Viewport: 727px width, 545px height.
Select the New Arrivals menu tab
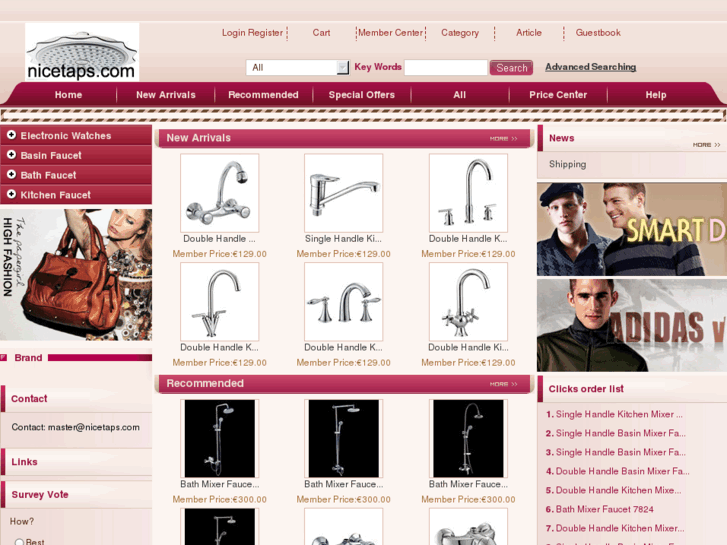(166, 95)
